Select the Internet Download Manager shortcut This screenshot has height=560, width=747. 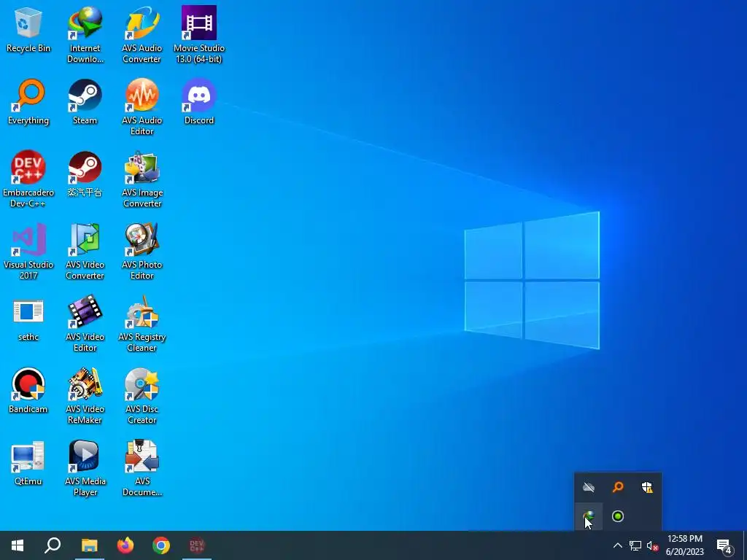[x=85, y=35]
